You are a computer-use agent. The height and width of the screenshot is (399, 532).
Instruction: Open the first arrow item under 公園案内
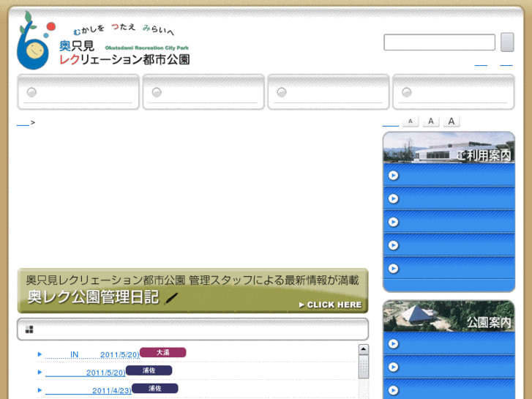[x=449, y=343]
